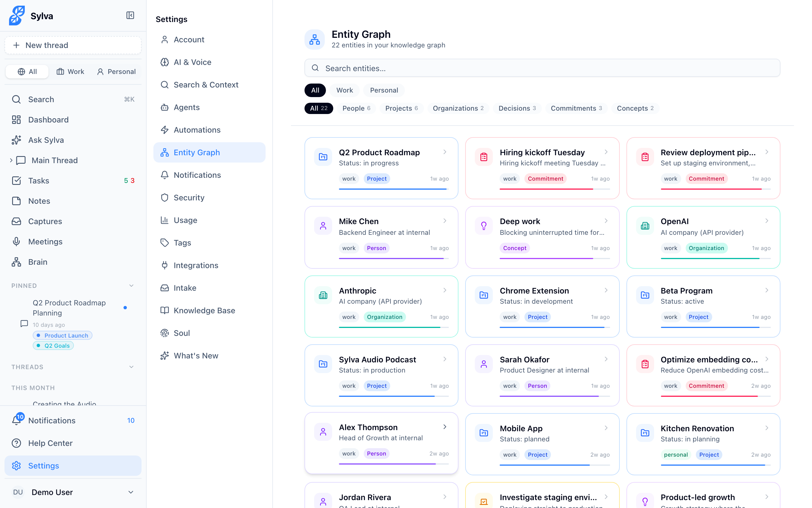The width and height of the screenshot is (812, 508).
Task: Collapse the Threads section
Action: (x=131, y=367)
